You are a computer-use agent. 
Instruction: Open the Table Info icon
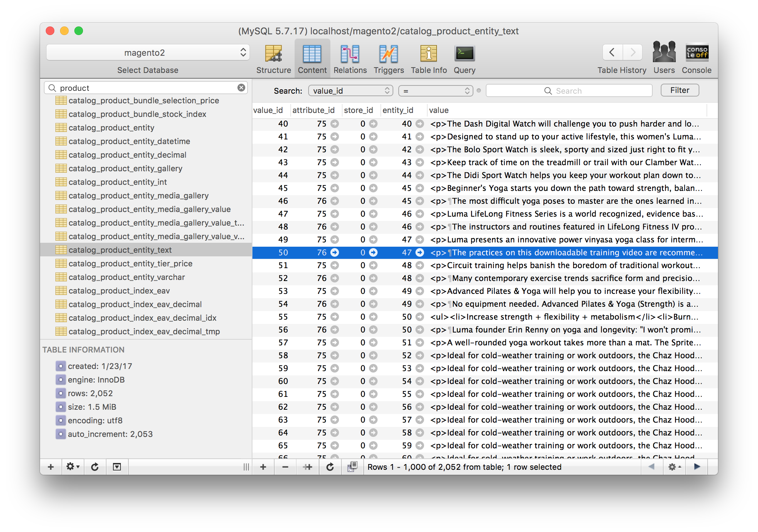428,54
